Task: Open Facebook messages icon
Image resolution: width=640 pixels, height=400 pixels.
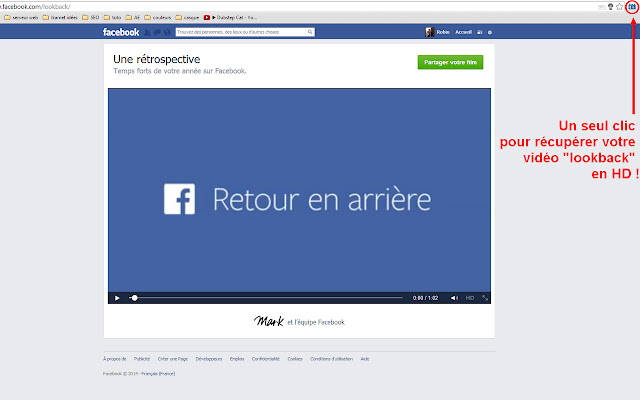Action: (x=157, y=32)
